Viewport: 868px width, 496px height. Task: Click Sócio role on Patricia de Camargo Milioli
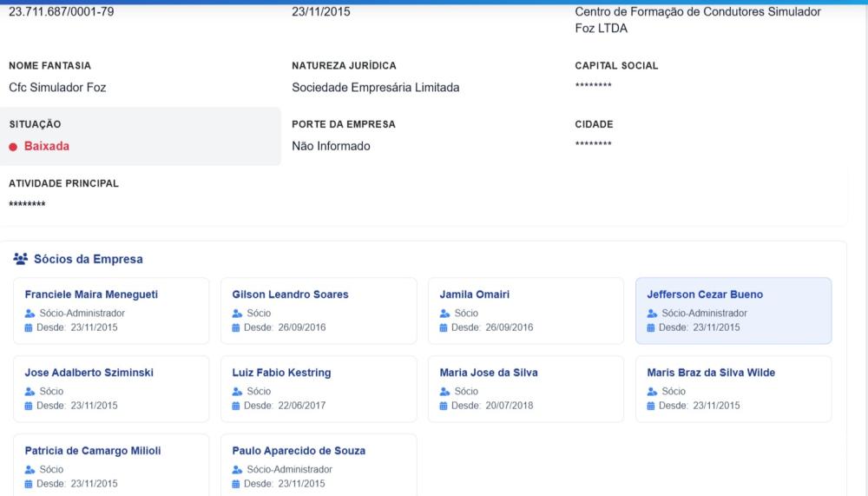coord(51,469)
